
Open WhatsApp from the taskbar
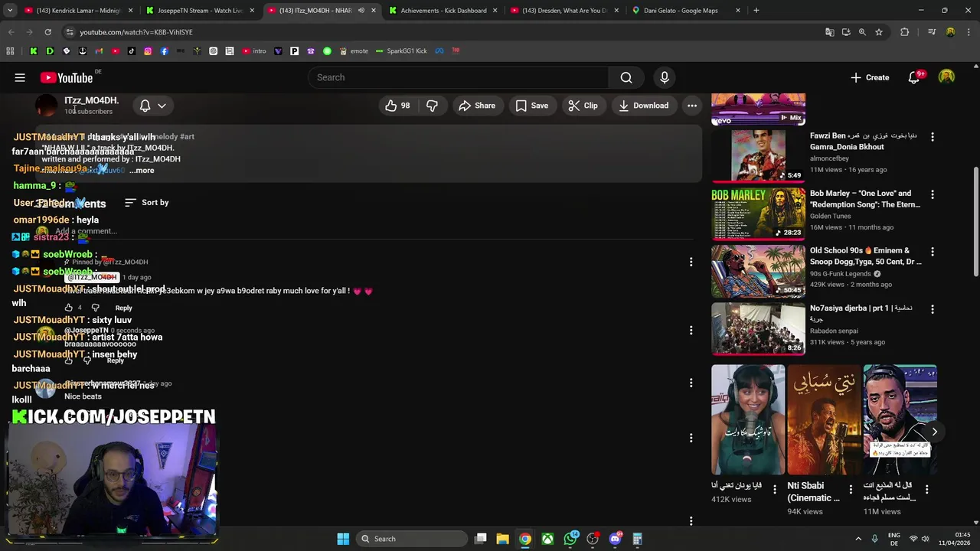pos(570,539)
